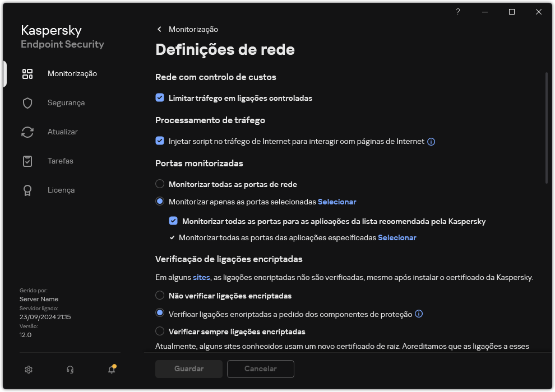Open the Licença section icon

pyautogui.click(x=27, y=190)
